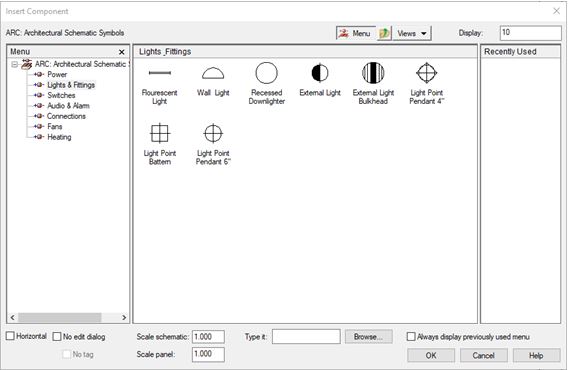The width and height of the screenshot is (568, 370).
Task: Click the Type it text field
Action: (306, 336)
